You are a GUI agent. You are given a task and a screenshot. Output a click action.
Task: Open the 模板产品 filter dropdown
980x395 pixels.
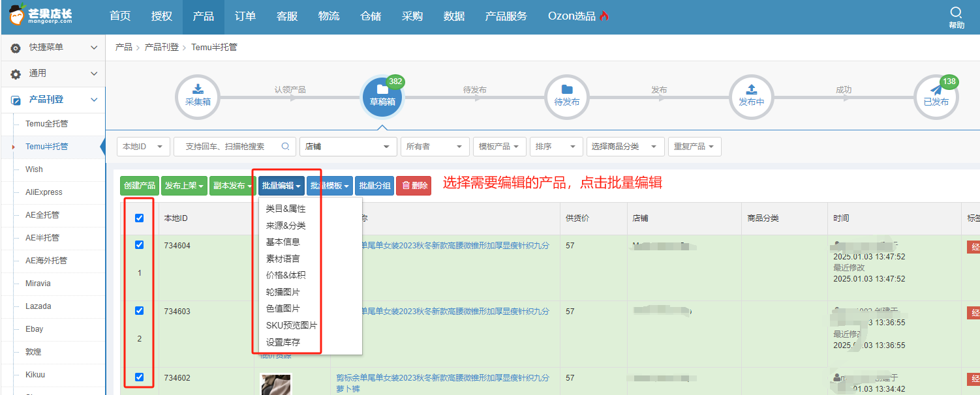[x=499, y=147]
